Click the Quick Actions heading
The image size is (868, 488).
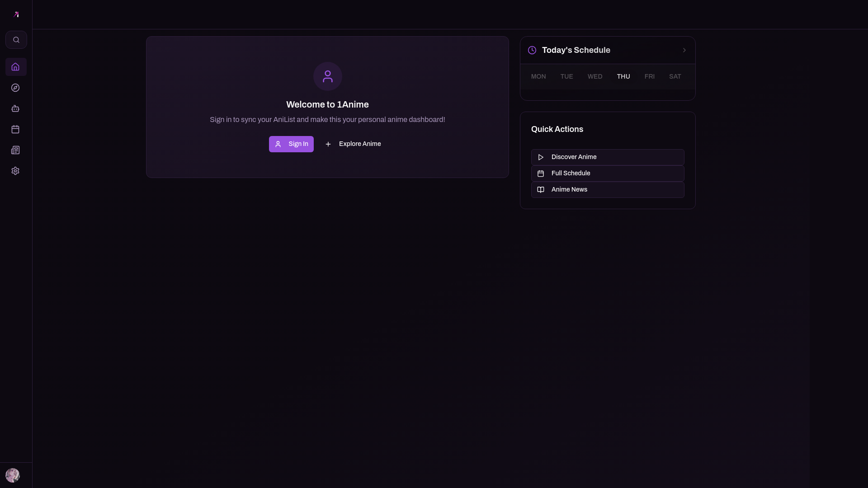coord(557,129)
